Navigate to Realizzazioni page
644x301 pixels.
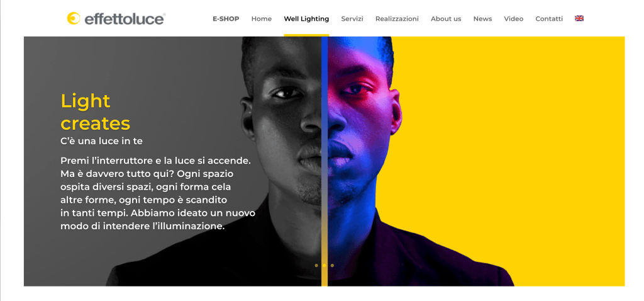coord(397,19)
